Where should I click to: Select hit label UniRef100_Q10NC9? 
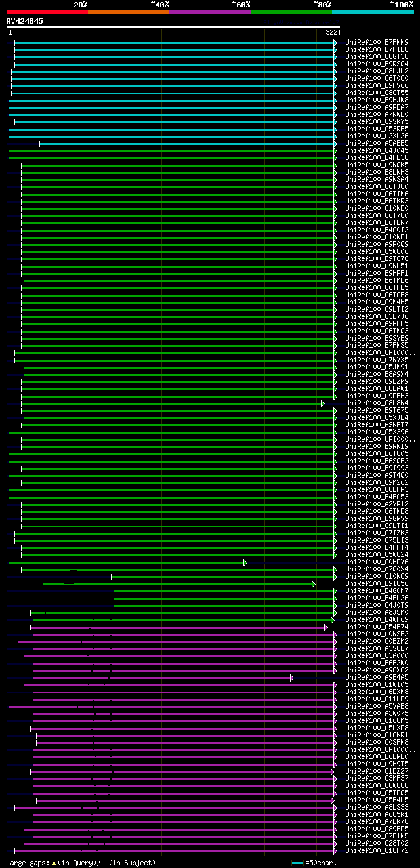(x=377, y=577)
